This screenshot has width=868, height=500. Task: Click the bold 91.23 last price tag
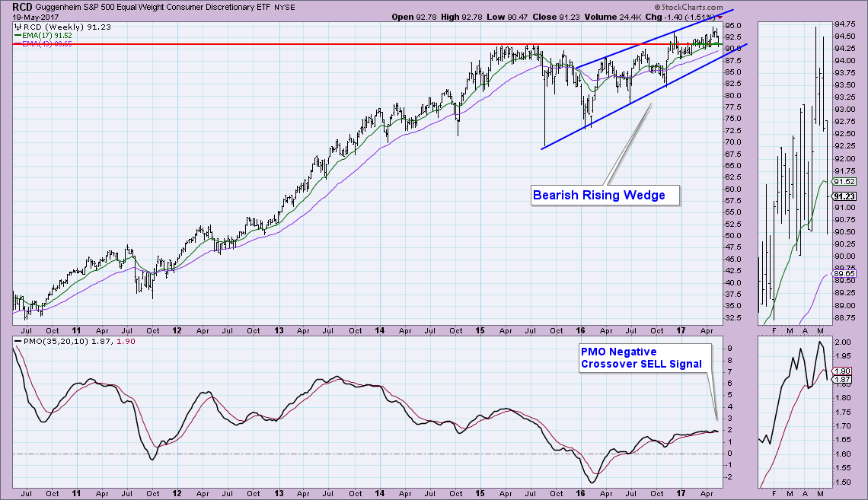point(844,196)
